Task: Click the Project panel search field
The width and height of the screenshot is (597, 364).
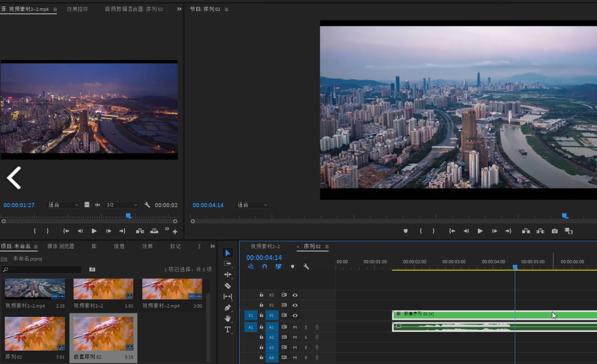Action: pyautogui.click(x=41, y=269)
